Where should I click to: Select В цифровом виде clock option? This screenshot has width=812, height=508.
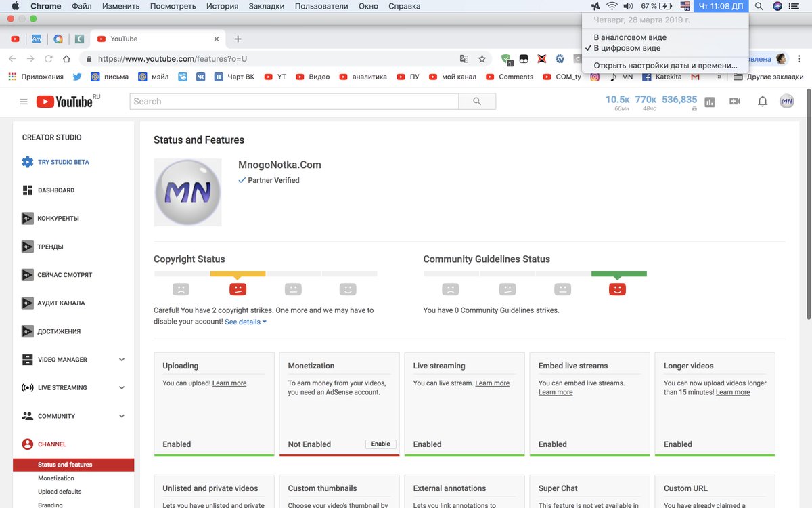(665, 48)
